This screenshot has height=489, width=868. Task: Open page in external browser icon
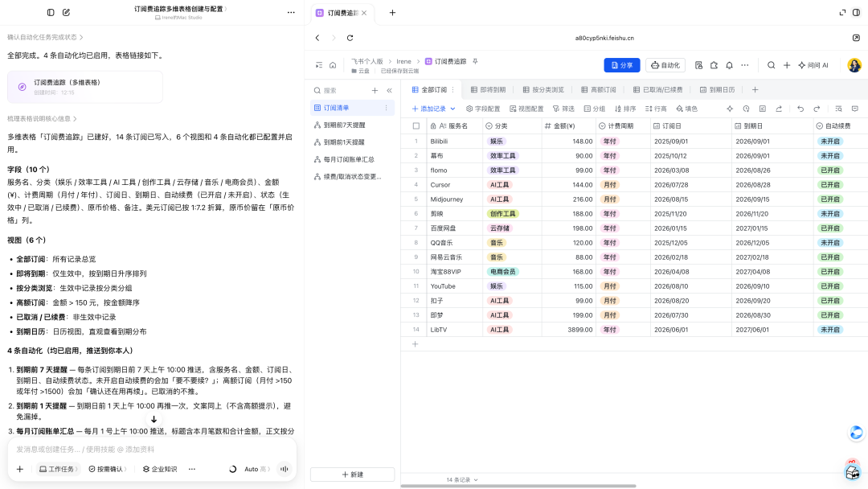point(856,38)
